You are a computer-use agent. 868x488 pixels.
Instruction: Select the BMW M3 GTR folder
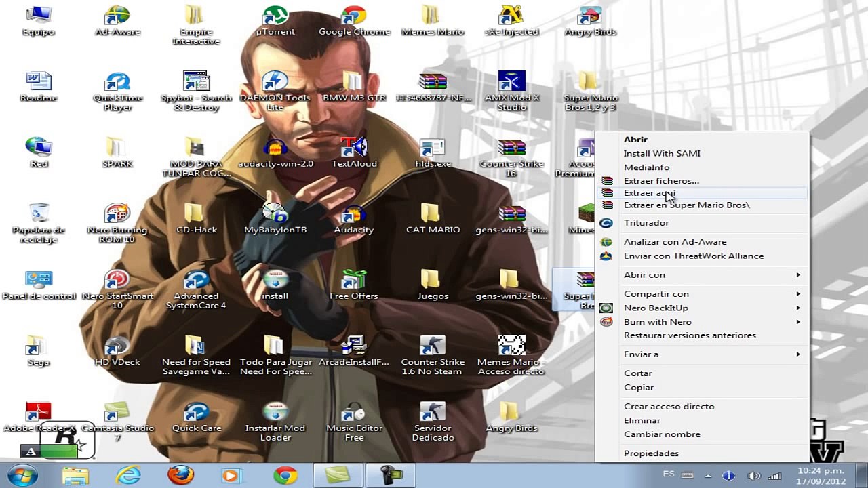[354, 87]
